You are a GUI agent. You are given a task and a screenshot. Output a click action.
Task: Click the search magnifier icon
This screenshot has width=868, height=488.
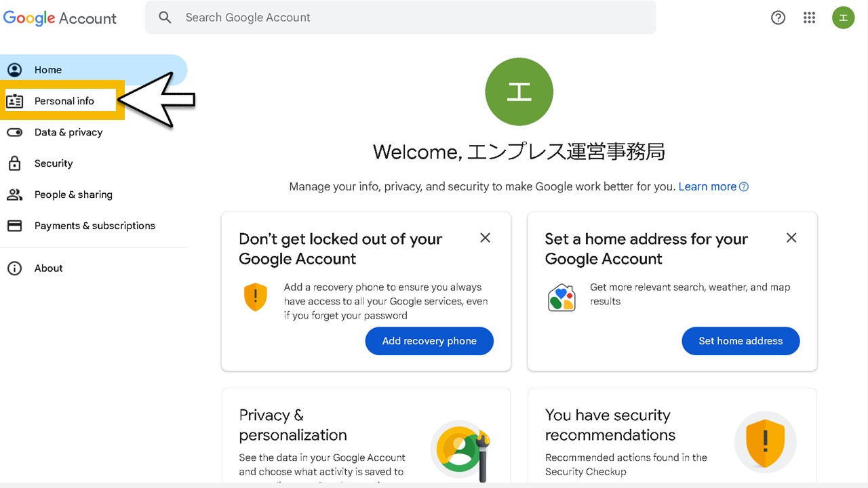(x=165, y=18)
